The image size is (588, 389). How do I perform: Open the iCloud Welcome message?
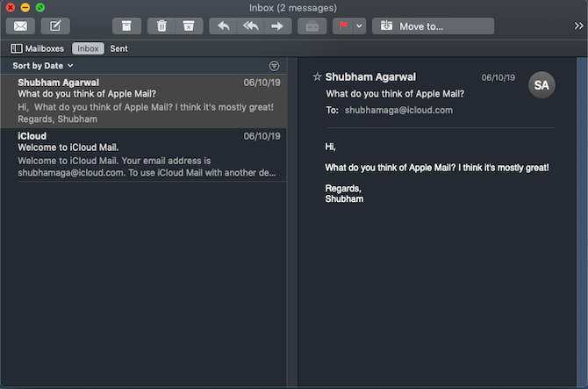click(x=144, y=155)
